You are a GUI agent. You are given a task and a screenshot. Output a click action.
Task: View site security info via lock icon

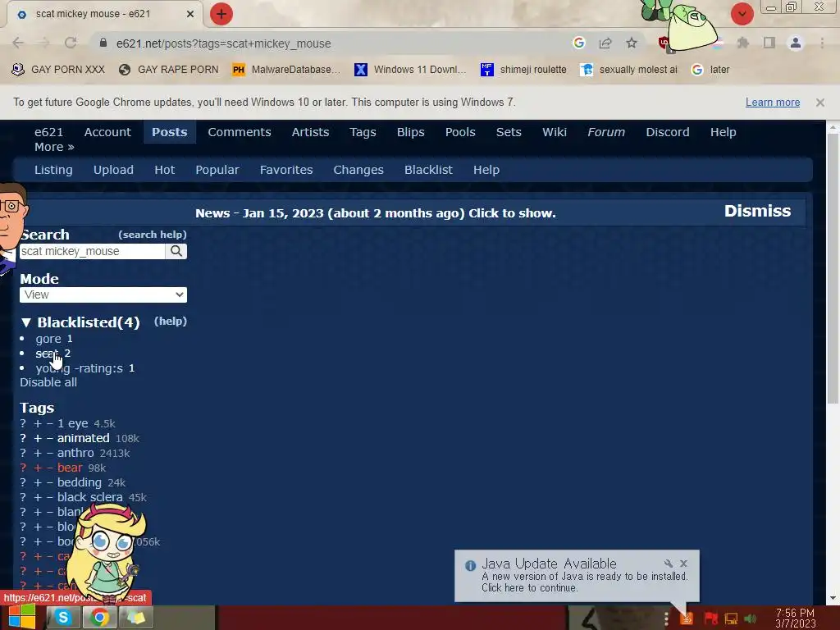(x=103, y=43)
